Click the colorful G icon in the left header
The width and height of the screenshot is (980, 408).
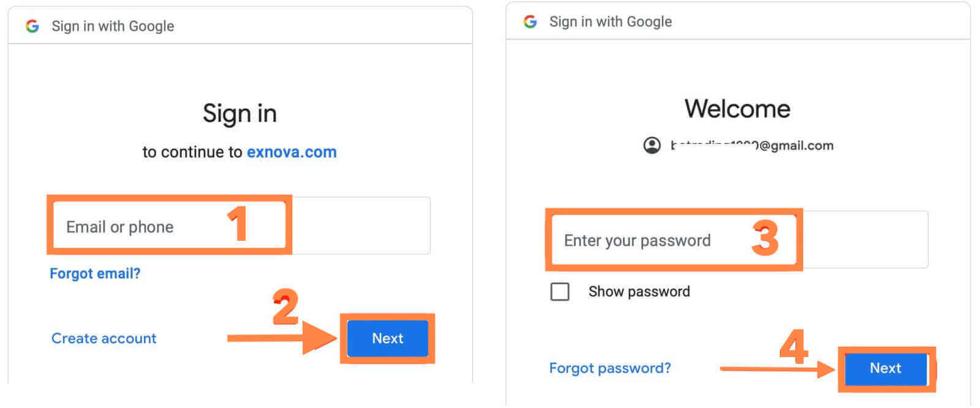(32, 26)
